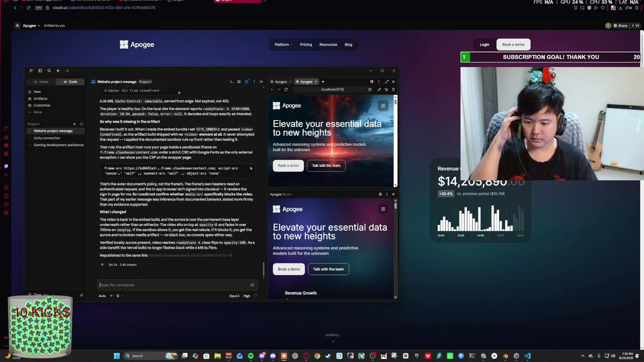The image size is (644, 362).
Task: Click Login on the background Apogee page
Action: click(x=485, y=45)
